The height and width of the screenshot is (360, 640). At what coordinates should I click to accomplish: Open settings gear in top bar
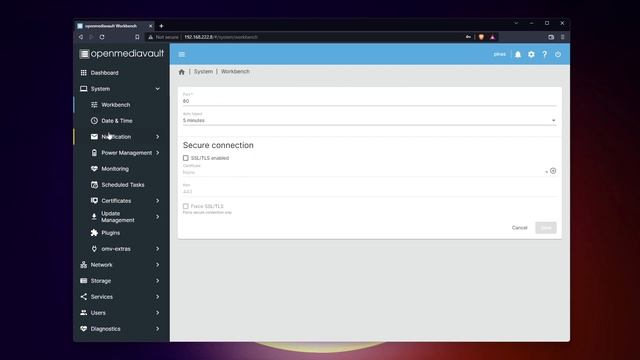tap(531, 54)
